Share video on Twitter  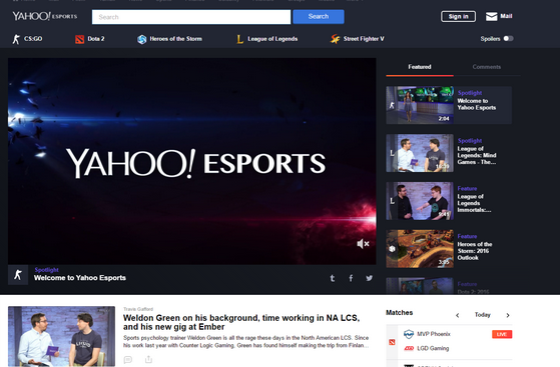click(369, 278)
